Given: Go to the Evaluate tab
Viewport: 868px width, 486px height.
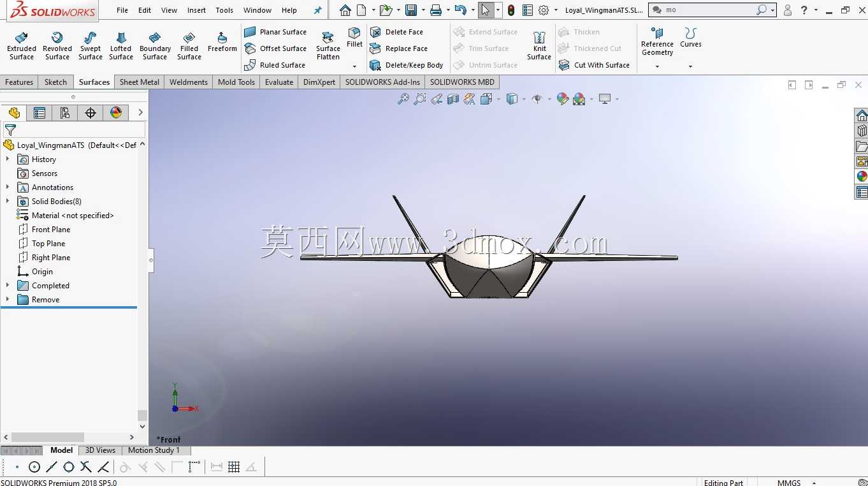Looking at the screenshot, I should pyautogui.click(x=279, y=82).
